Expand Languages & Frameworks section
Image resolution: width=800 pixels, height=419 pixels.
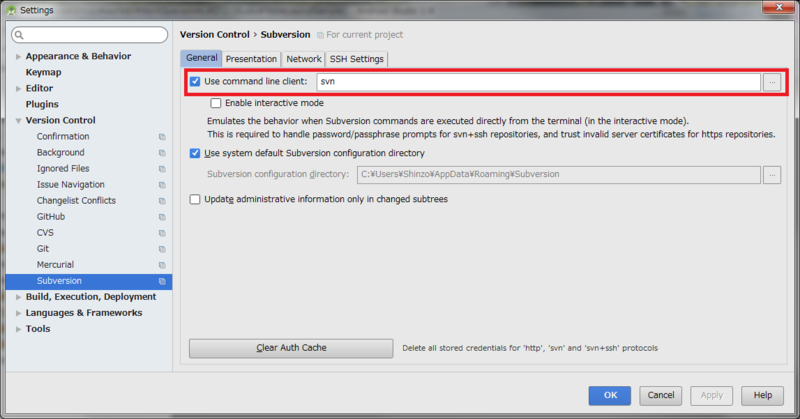[18, 313]
